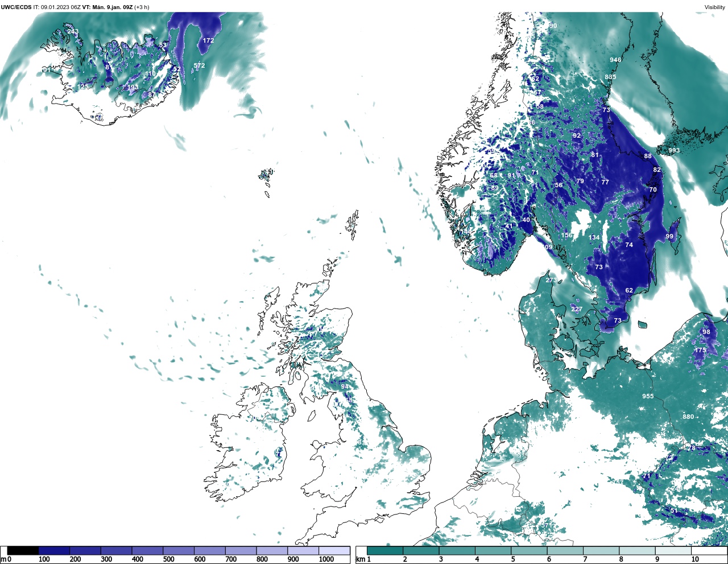Screen dimensions: 728x564
Task: Click the '62' value in southern Sweden
Action: click(x=629, y=290)
